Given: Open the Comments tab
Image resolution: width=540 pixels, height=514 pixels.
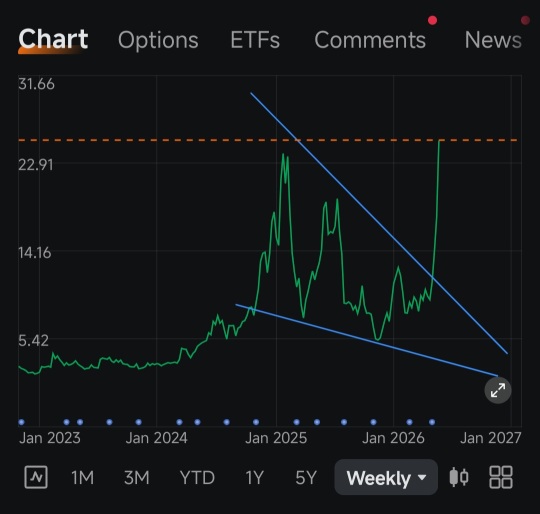Looking at the screenshot, I should 370,40.
